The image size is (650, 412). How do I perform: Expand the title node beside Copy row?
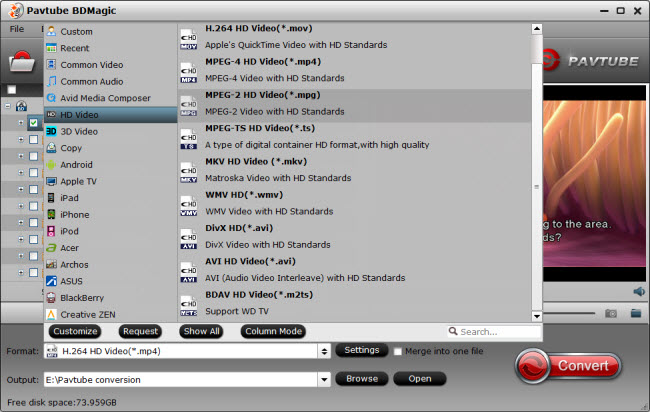[x=21, y=156]
